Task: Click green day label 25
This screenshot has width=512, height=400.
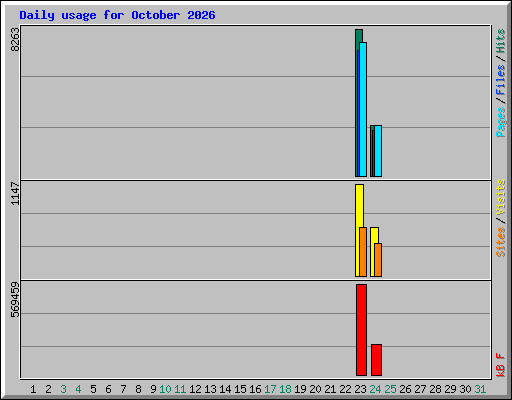Action: click(x=390, y=389)
